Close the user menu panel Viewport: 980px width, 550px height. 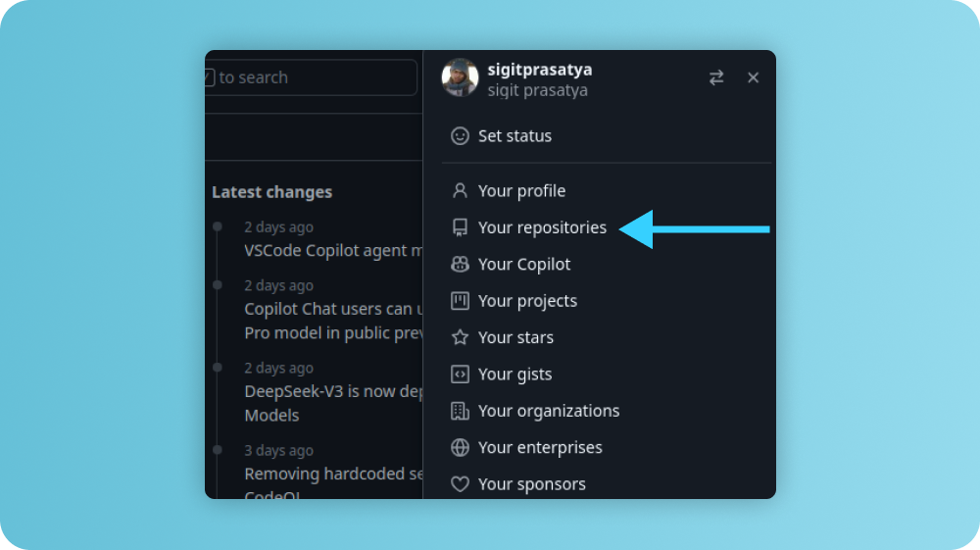(x=753, y=77)
